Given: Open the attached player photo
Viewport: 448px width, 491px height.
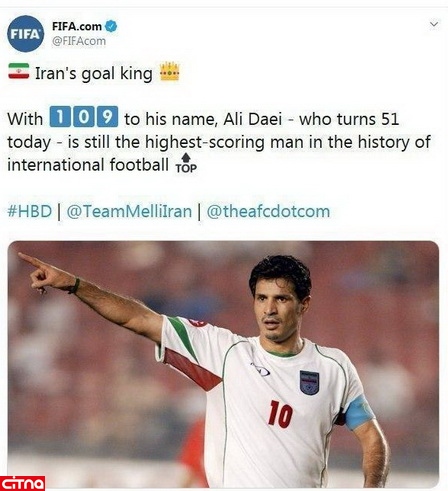Looking at the screenshot, I should coord(223,364).
